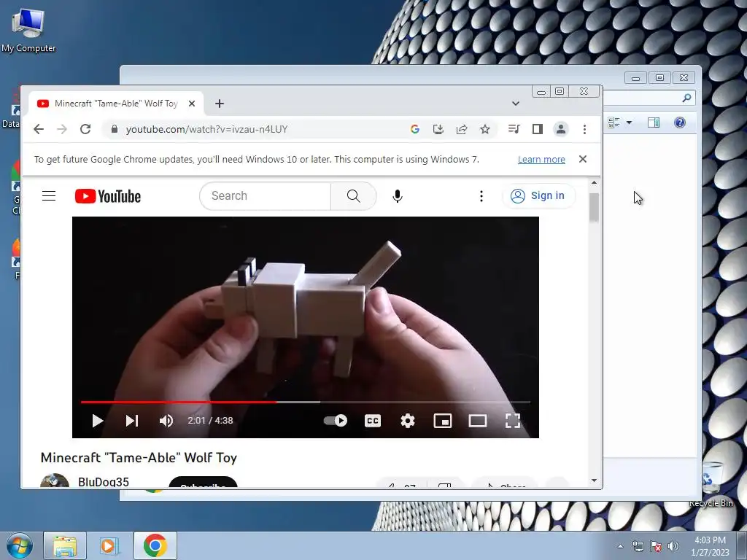Viewport: 747px width, 560px height.
Task: Toggle closed captions
Action: pyautogui.click(x=373, y=421)
